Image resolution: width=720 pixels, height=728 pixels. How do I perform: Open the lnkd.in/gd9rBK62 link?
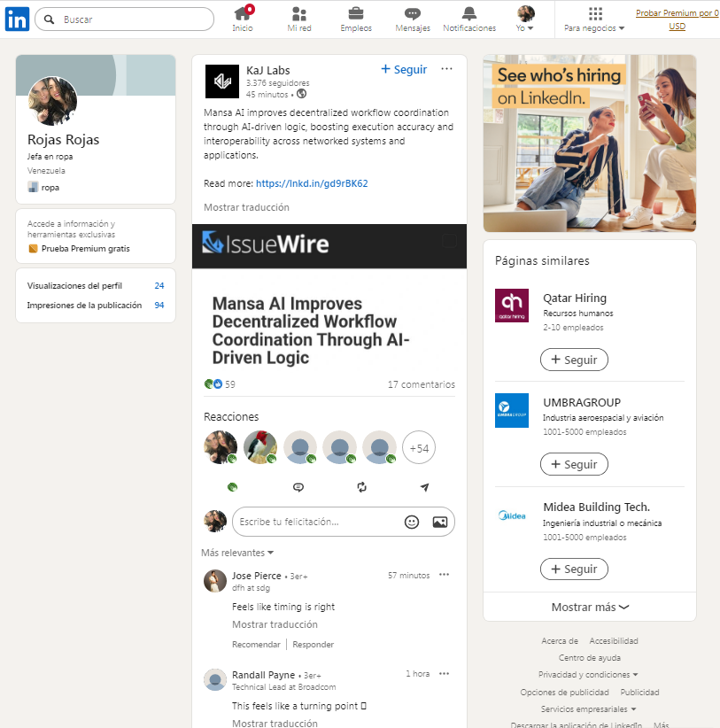click(312, 184)
